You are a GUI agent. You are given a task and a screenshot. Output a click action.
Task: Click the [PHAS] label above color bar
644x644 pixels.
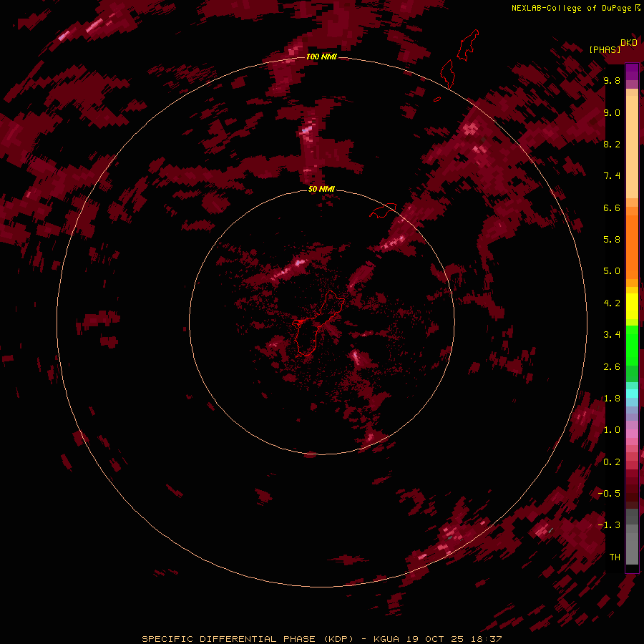(x=605, y=49)
